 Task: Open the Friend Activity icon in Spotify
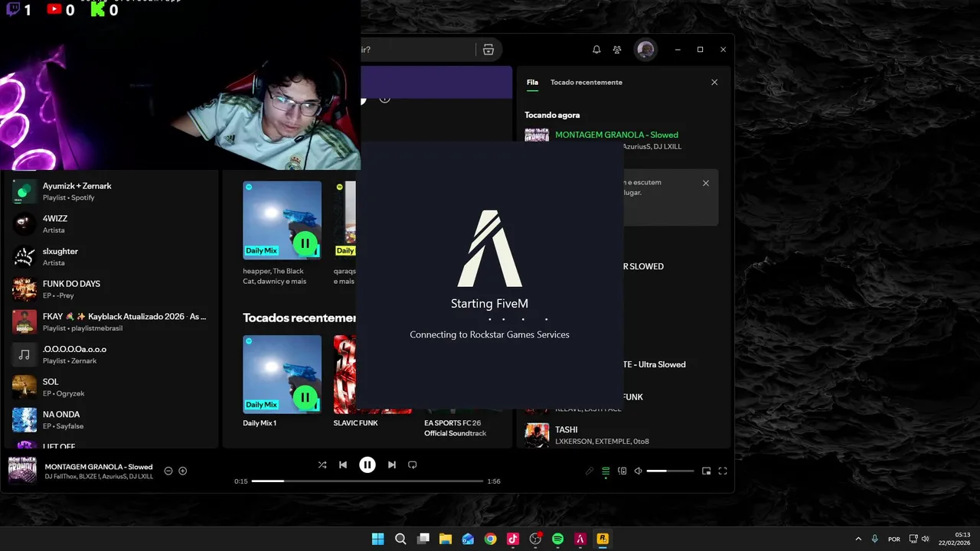point(617,50)
